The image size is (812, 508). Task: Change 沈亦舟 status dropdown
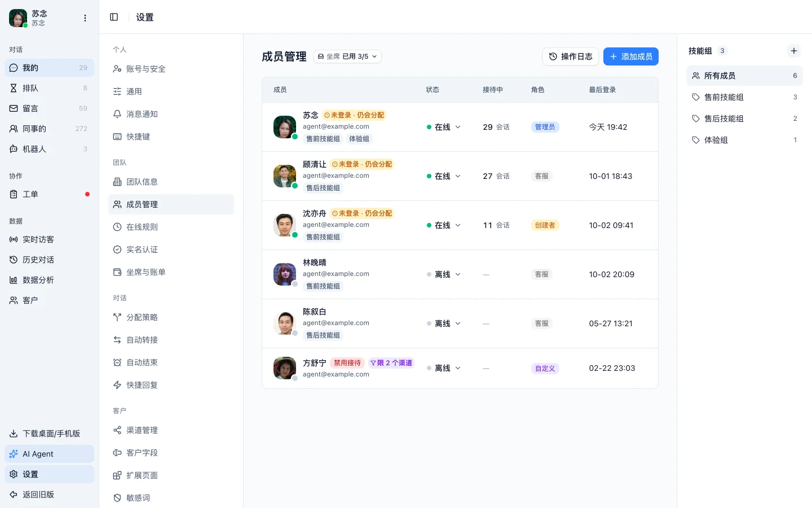(x=444, y=225)
